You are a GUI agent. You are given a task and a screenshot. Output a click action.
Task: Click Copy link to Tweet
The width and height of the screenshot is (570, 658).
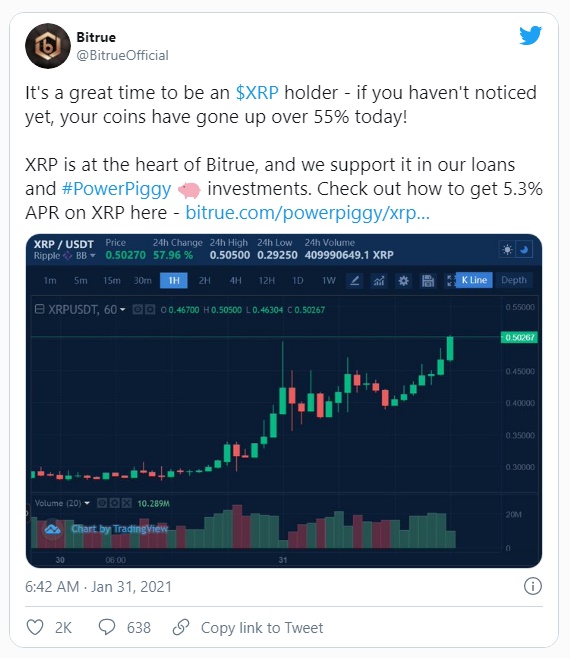[262, 627]
